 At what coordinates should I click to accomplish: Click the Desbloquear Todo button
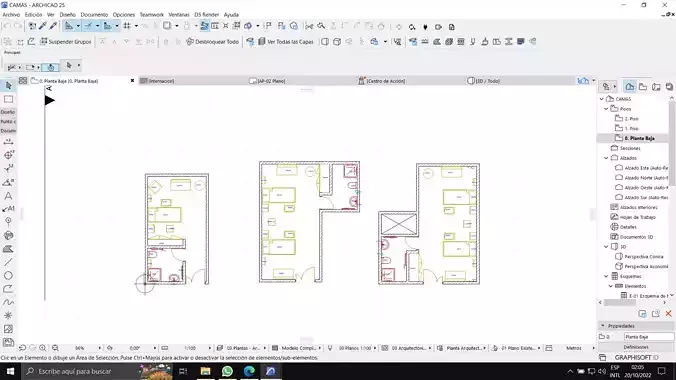213,42
